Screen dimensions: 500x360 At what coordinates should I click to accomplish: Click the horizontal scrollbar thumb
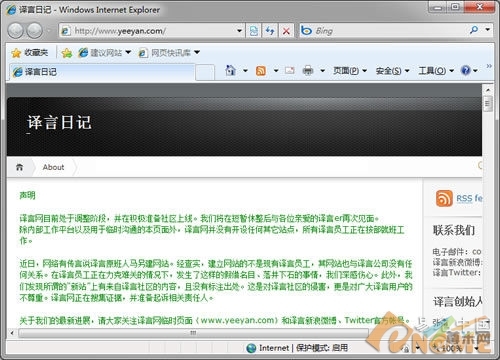(193, 333)
